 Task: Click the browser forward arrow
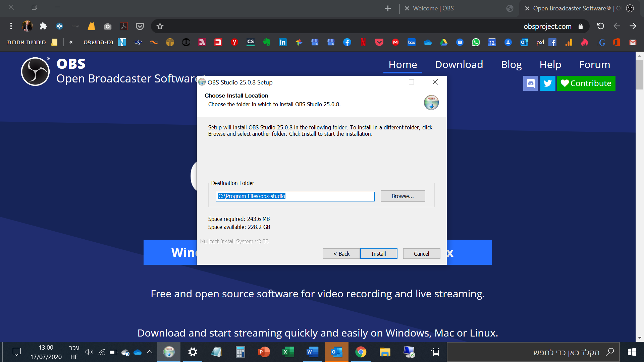[633, 26]
